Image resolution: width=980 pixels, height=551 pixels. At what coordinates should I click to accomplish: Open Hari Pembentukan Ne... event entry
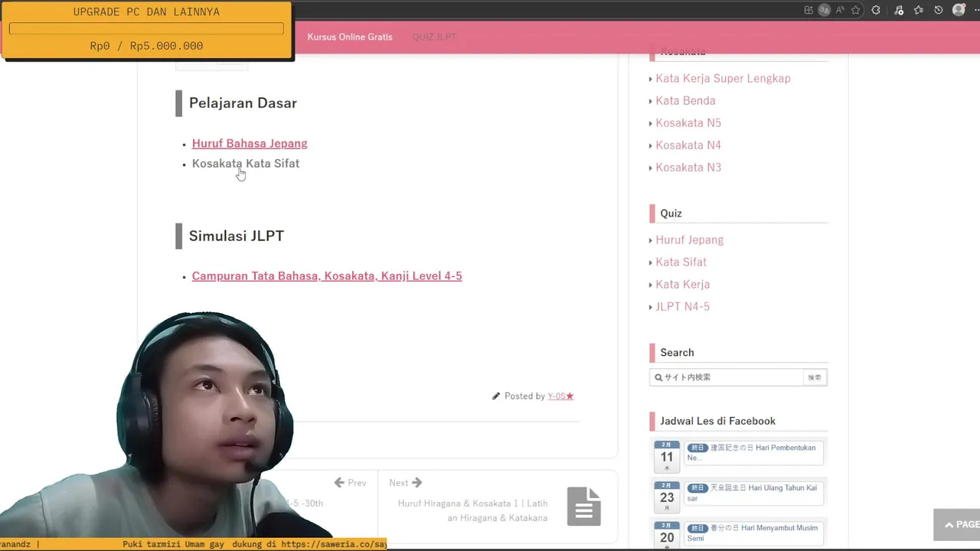click(x=754, y=452)
